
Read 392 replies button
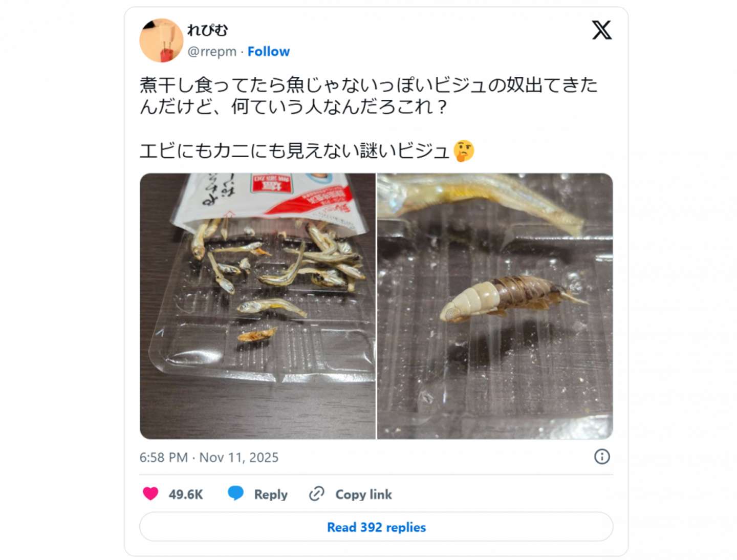pos(376,527)
